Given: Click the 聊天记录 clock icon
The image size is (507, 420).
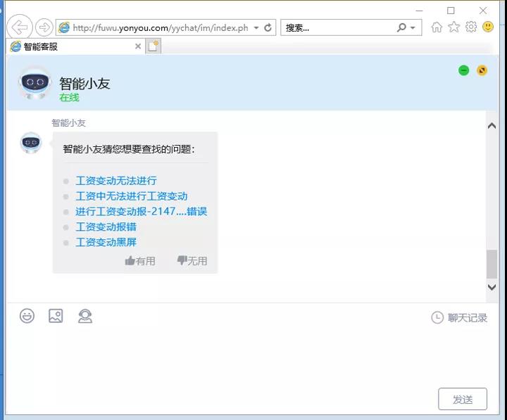Looking at the screenshot, I should pos(437,317).
